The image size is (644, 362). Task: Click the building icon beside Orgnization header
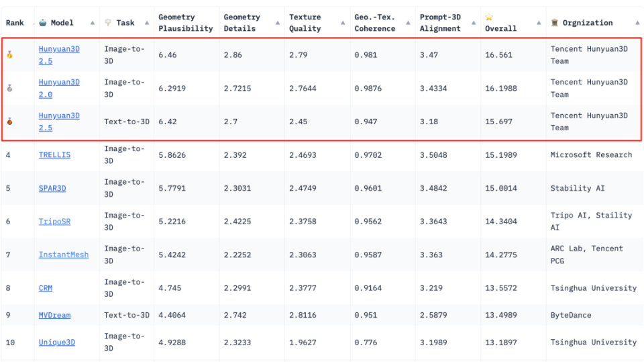(555, 23)
